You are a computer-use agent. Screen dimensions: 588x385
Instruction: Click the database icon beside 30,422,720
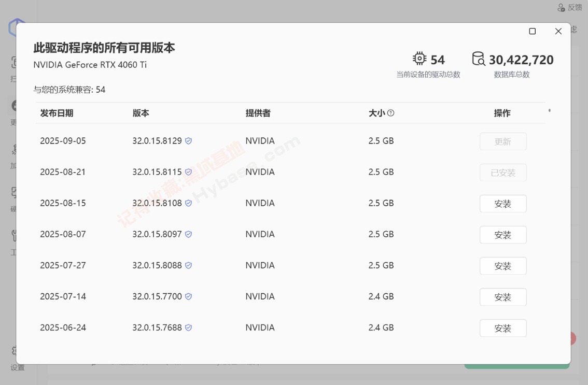(x=479, y=59)
